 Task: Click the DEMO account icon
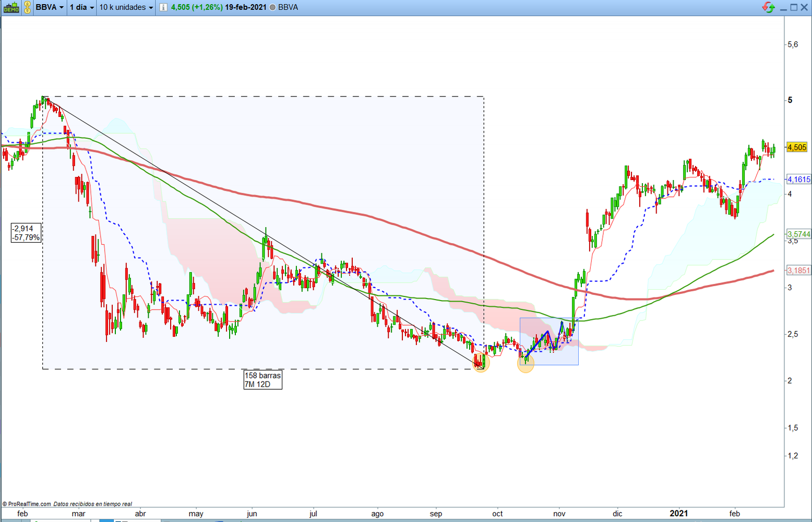tap(11, 7)
